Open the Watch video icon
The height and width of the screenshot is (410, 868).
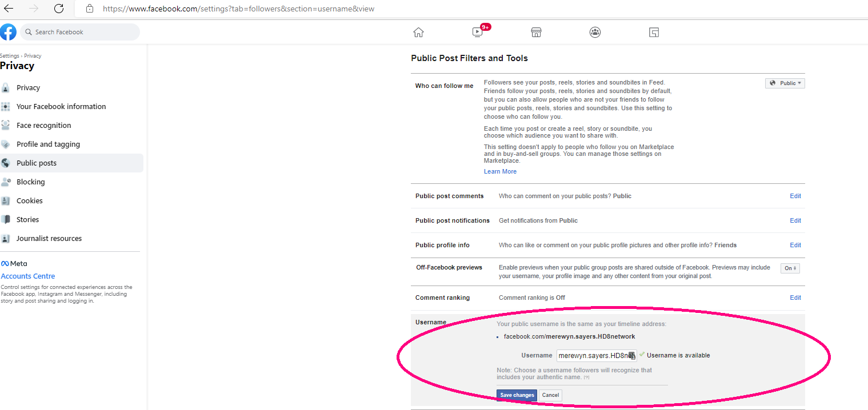coord(478,32)
